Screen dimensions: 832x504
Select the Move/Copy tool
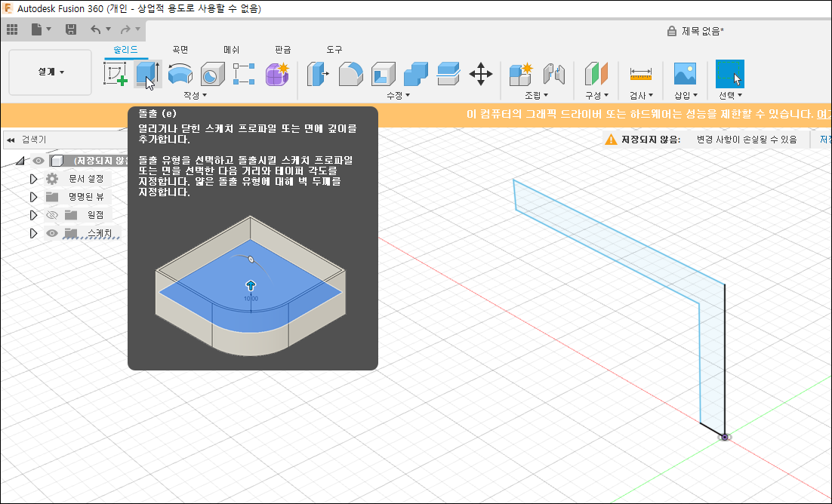click(x=481, y=74)
